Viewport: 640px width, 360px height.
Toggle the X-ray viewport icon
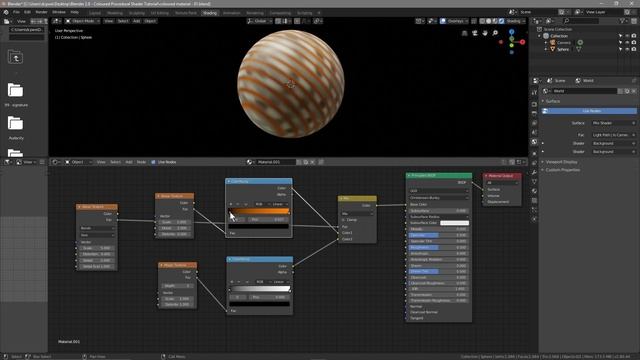coord(473,21)
